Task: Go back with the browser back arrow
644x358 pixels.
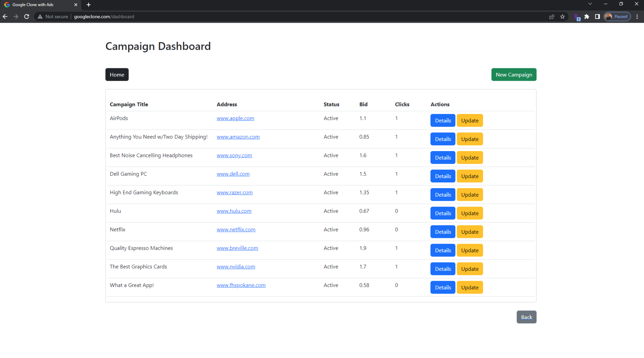Action: [5, 16]
